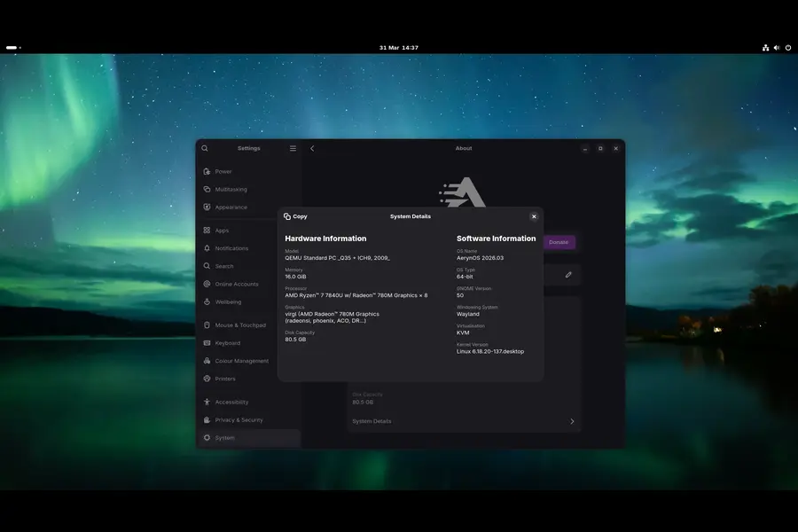The width and height of the screenshot is (798, 532).
Task: Select the Colour Management palette icon
Action: (206, 360)
